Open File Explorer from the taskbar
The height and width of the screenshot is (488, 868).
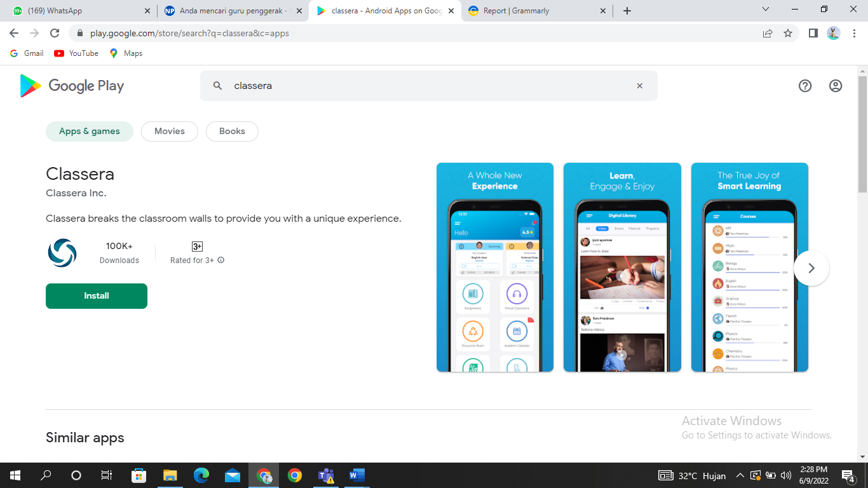[170, 475]
